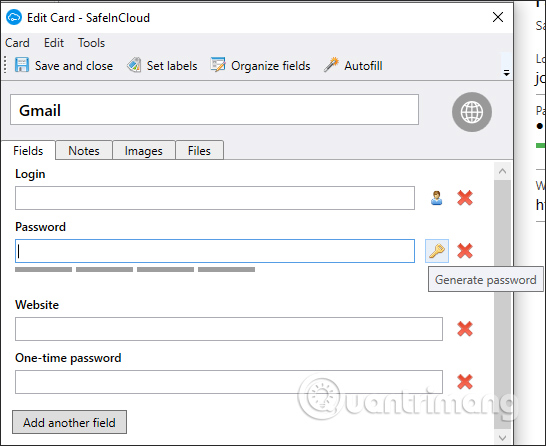Click into the Website input field
The height and width of the screenshot is (446, 546).
(x=229, y=329)
